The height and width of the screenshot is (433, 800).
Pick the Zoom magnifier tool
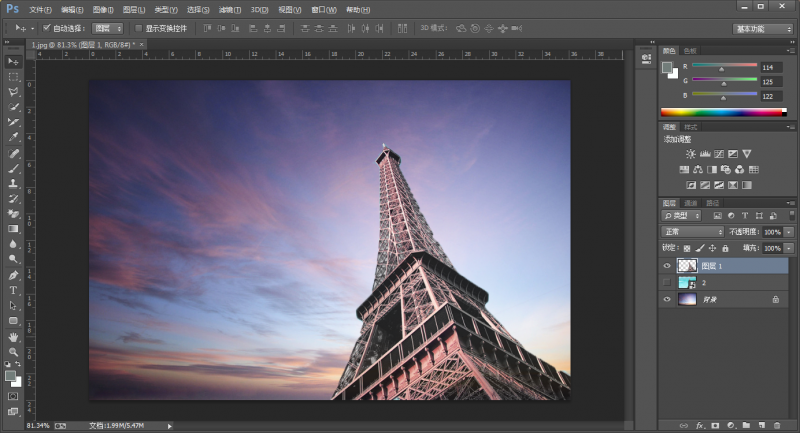point(14,352)
